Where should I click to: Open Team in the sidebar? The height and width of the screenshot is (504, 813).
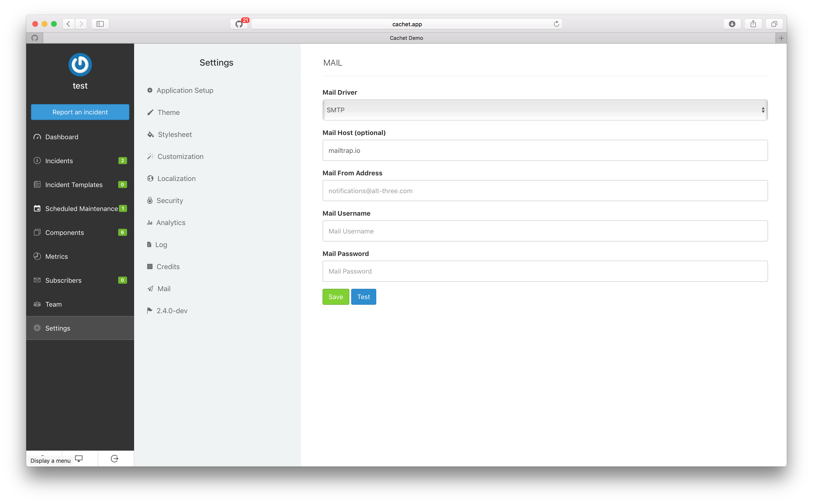click(80, 304)
